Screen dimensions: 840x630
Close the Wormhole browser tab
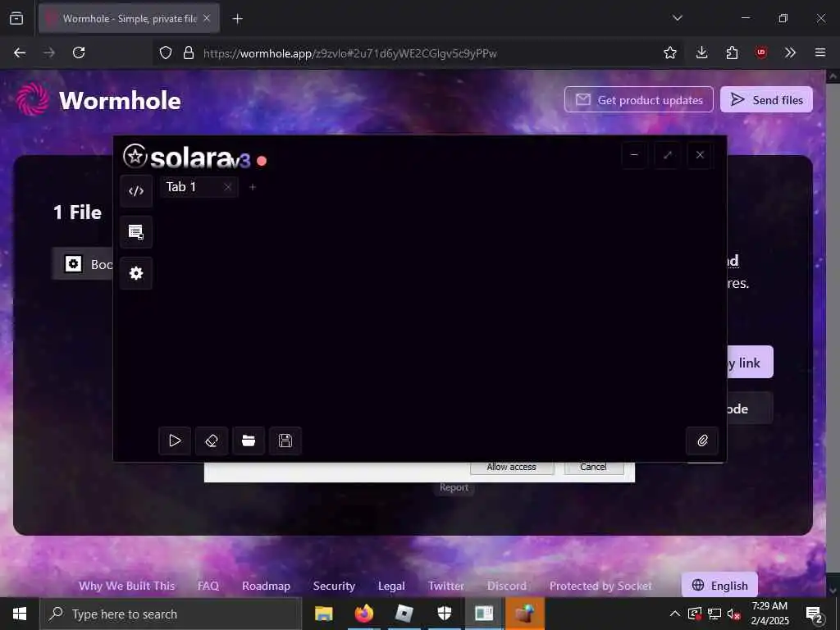tap(207, 18)
